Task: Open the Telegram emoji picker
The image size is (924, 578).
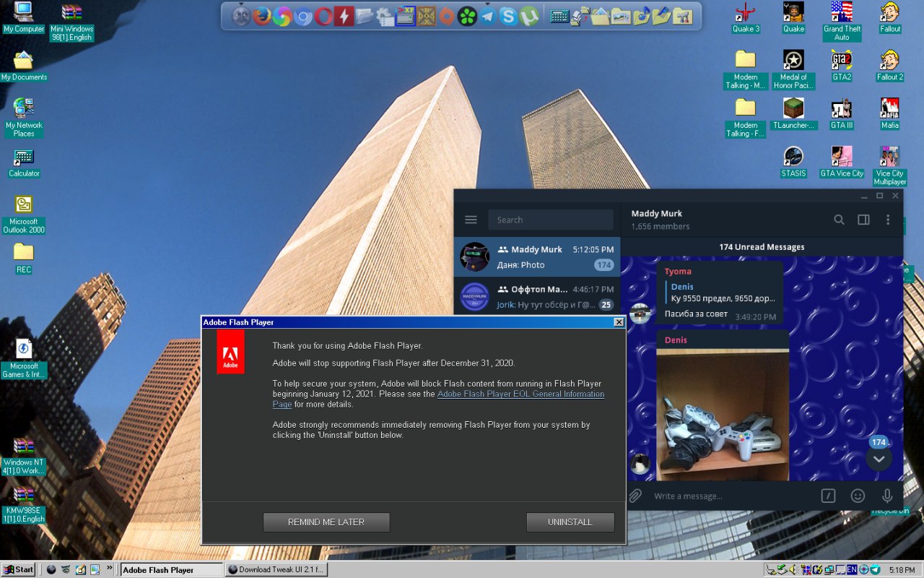Action: (858, 496)
